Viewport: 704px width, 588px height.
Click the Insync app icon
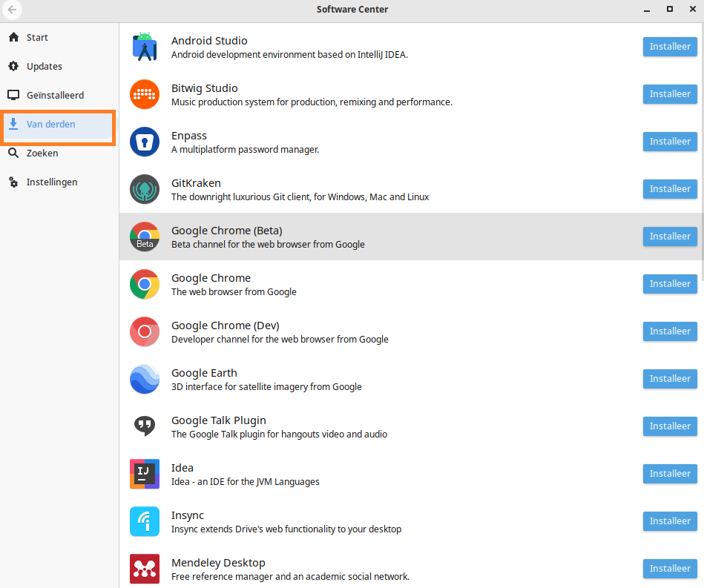pos(145,521)
